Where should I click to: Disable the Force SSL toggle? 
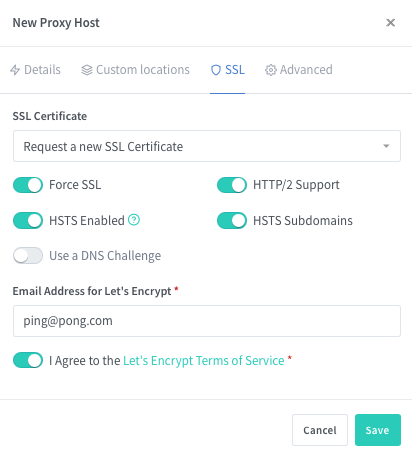point(28,185)
